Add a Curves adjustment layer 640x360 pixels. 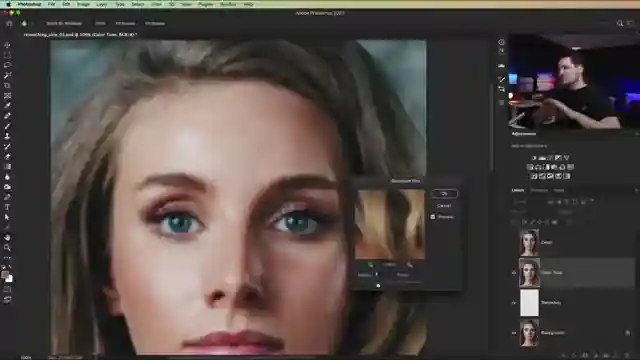pos(550,158)
